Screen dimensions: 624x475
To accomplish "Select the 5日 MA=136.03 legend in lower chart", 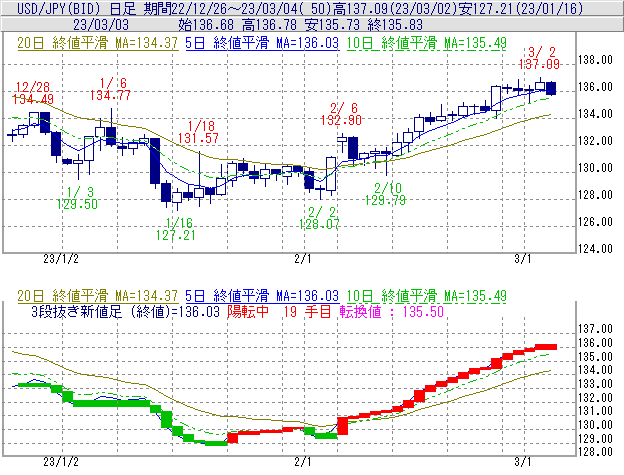I will pyautogui.click(x=262, y=296).
